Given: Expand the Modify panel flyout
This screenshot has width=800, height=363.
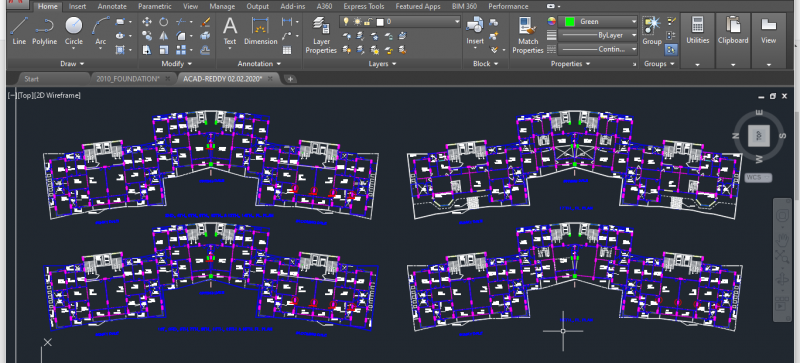Looking at the screenshot, I should coord(177,64).
